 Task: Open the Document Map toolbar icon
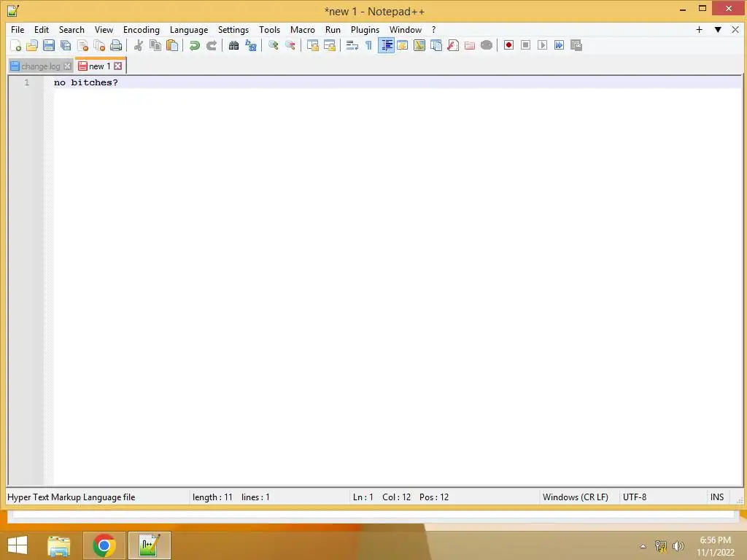419,45
